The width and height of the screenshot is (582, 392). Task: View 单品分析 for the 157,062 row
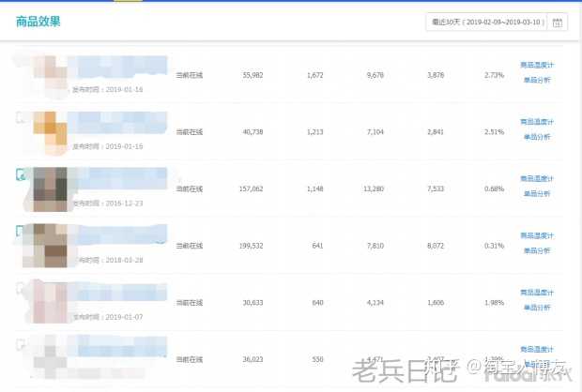tap(535, 192)
